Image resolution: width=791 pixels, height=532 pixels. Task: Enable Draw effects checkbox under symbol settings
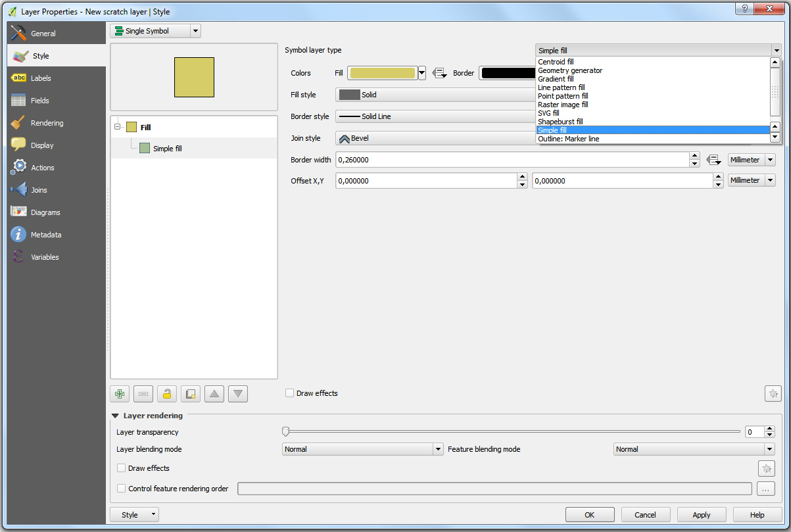point(289,393)
